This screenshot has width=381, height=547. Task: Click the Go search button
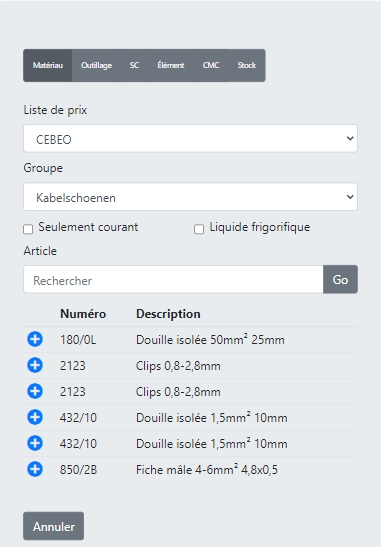[x=340, y=279]
